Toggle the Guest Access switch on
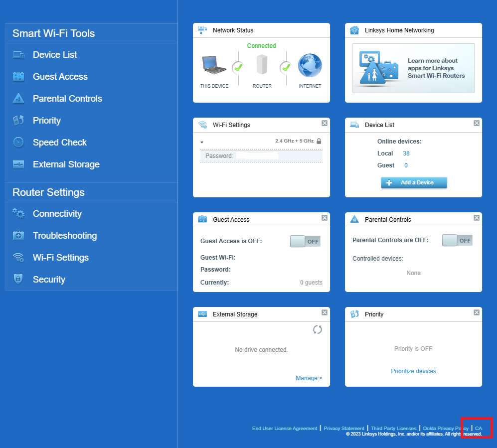Image resolution: width=497 pixels, height=448 pixels. pos(305,241)
